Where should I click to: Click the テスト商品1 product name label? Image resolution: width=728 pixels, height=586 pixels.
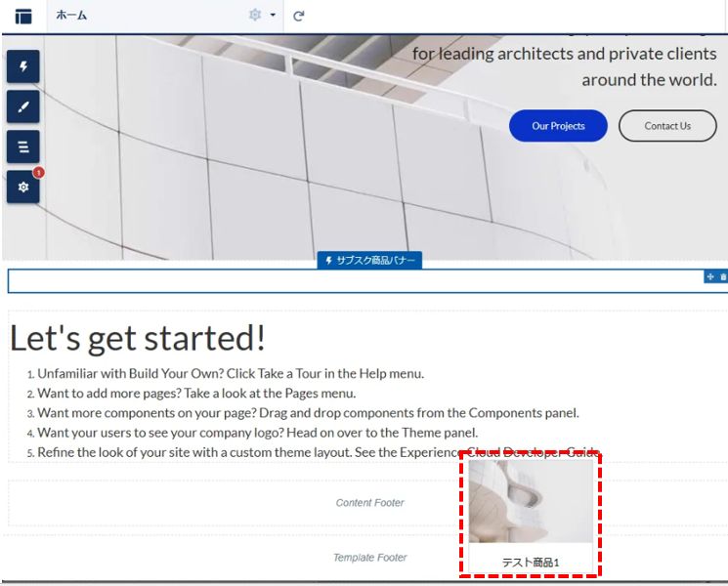531,563
